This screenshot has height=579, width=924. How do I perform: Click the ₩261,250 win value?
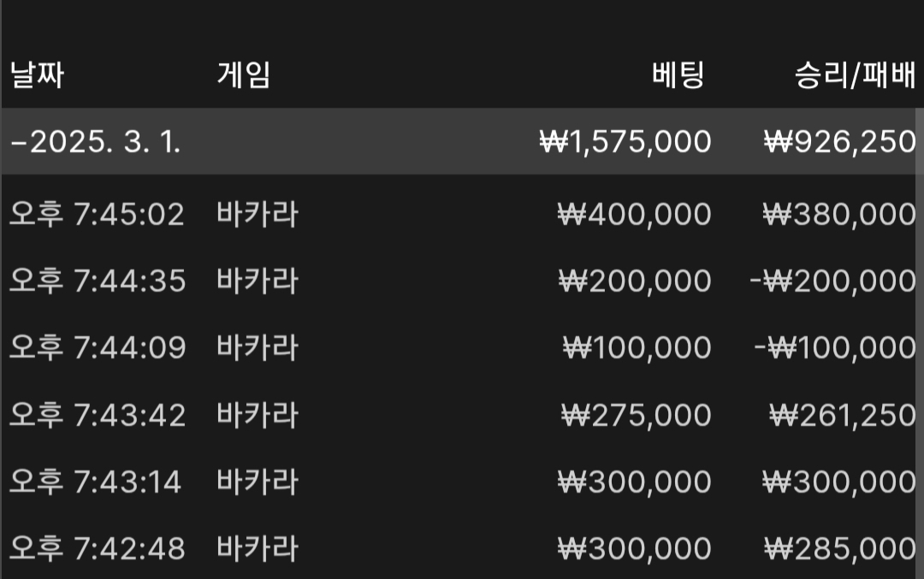(x=843, y=416)
